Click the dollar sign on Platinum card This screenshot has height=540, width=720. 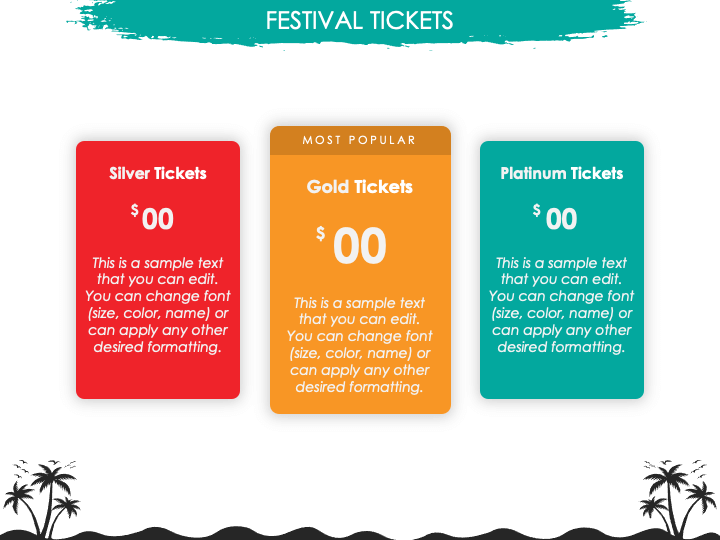click(536, 210)
